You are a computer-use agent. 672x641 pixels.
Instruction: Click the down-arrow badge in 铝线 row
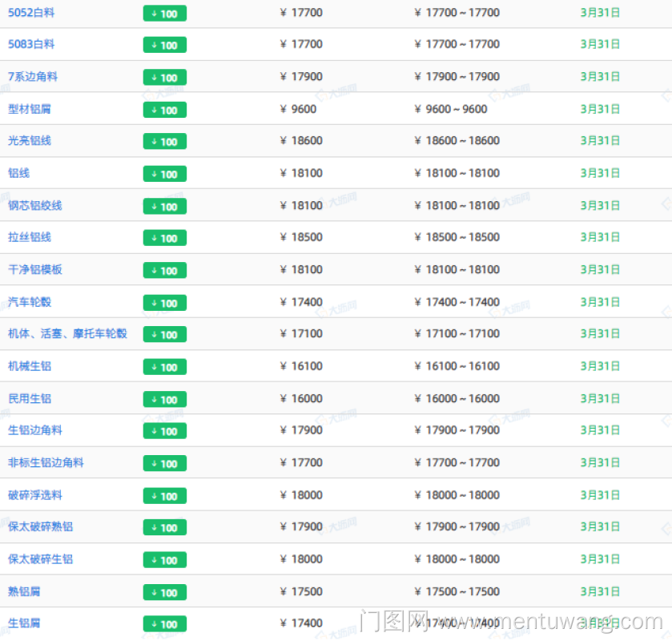[164, 174]
